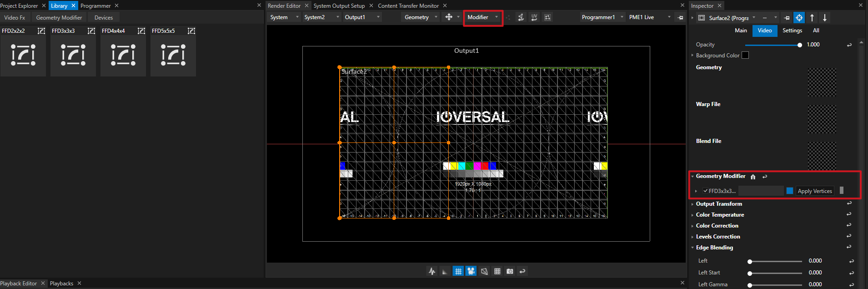The image size is (868, 289).
Task: Click the bounding box toolbar icon
Action: click(x=547, y=17)
